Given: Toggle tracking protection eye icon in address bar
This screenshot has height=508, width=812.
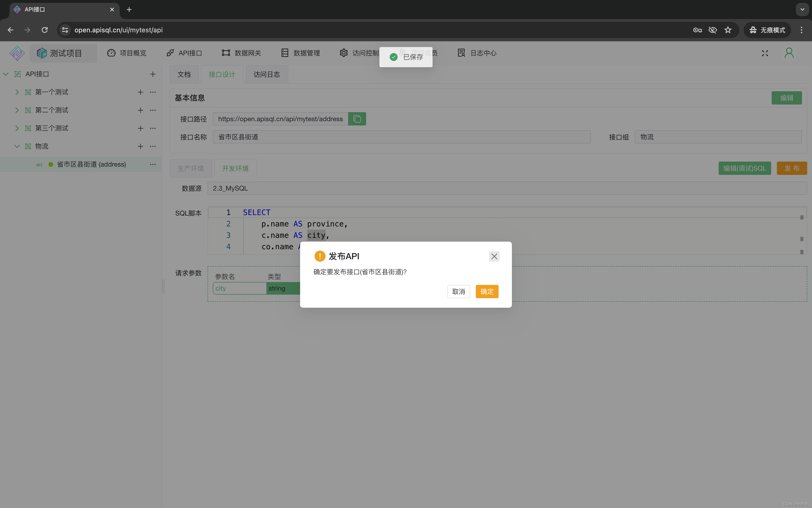Looking at the screenshot, I should pos(712,30).
